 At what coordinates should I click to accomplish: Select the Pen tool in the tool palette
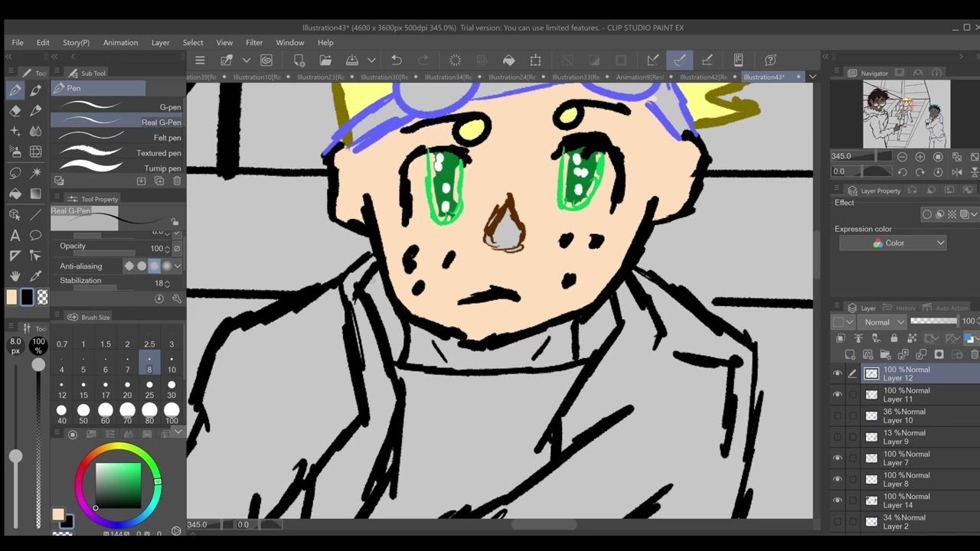pos(15,90)
